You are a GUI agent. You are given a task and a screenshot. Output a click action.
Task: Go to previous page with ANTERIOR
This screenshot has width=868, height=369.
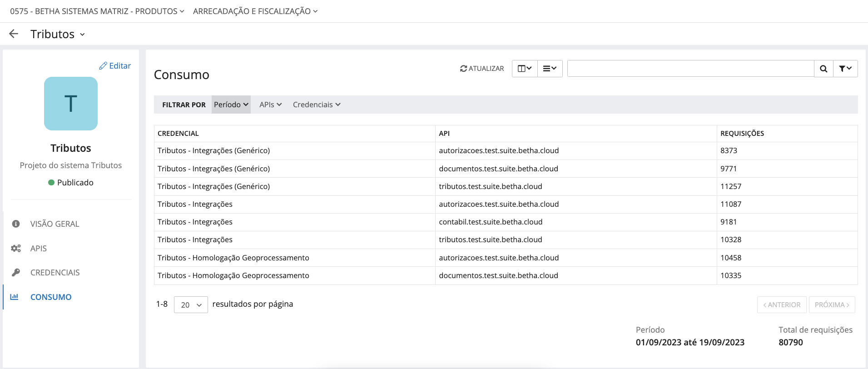tap(782, 305)
